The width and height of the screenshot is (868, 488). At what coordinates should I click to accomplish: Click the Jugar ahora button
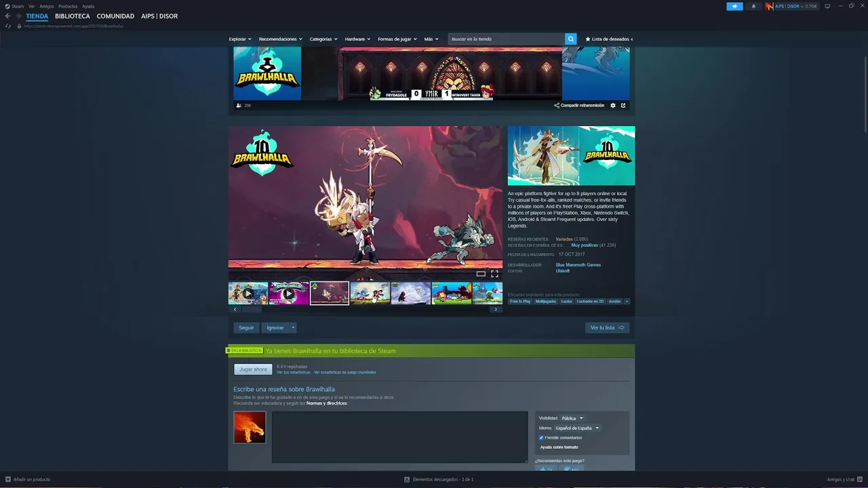pyautogui.click(x=253, y=369)
